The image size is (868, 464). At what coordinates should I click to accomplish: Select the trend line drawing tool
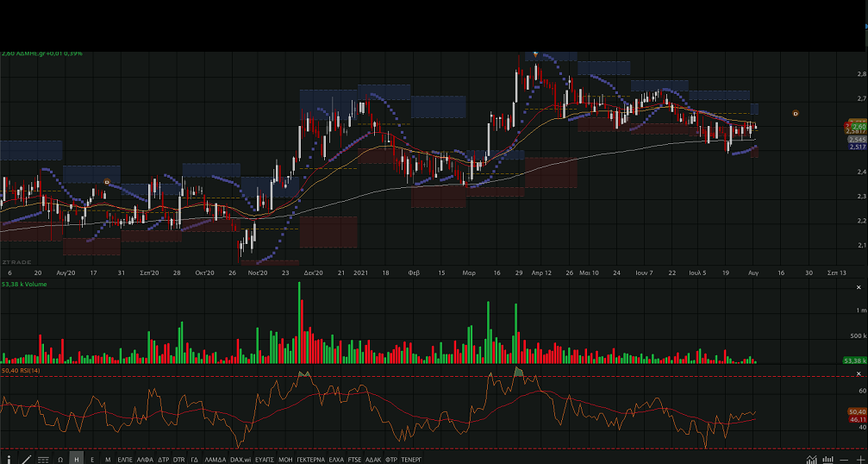tap(26, 460)
